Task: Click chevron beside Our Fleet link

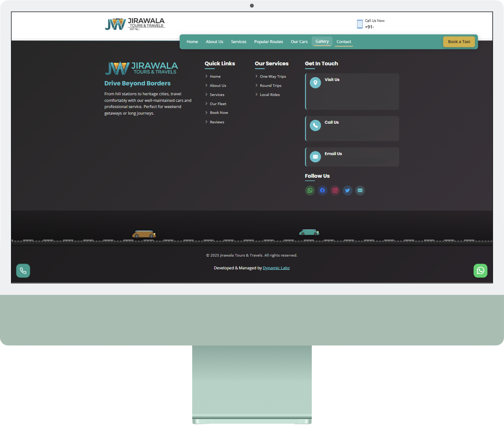Action: tap(206, 104)
